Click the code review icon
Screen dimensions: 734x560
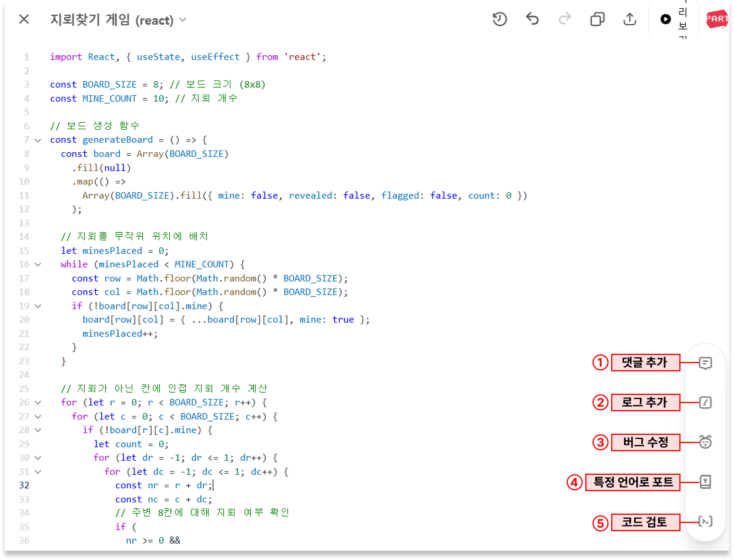point(705,521)
